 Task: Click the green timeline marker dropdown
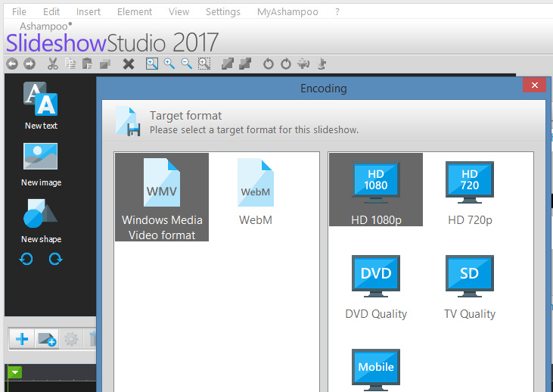[14, 372]
